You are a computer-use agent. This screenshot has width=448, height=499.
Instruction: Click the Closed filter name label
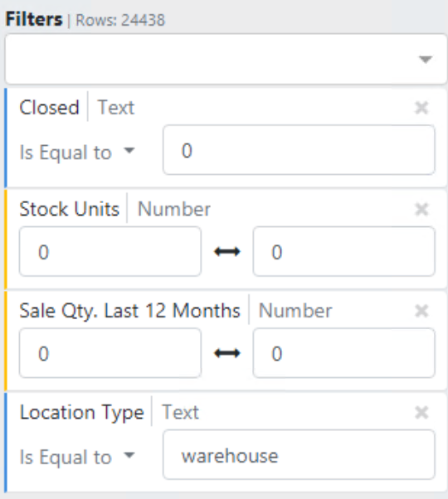click(x=49, y=108)
